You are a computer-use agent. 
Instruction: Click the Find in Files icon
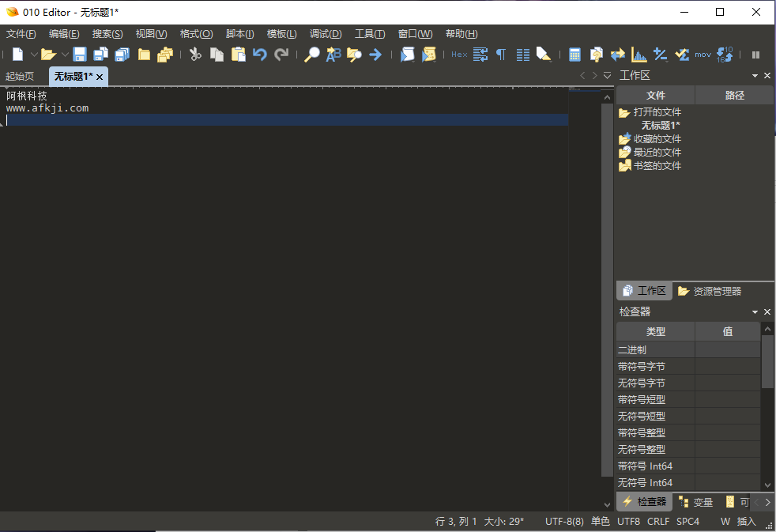point(354,55)
